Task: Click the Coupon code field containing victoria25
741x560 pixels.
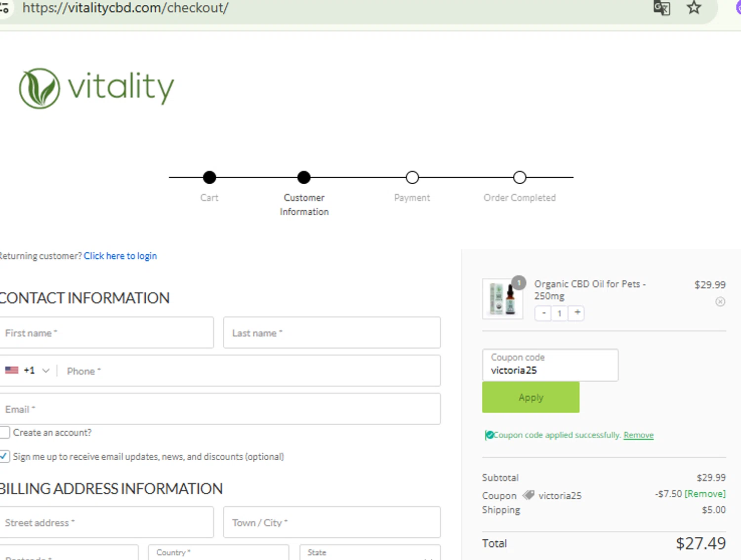Action: pos(550,365)
